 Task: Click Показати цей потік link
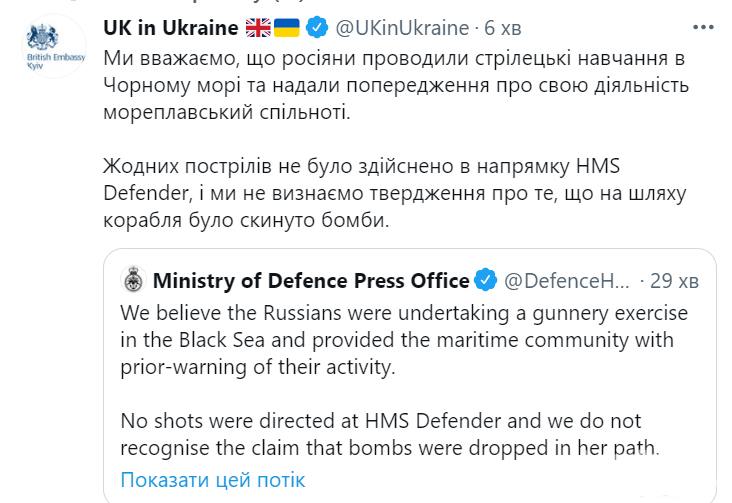coord(213,480)
